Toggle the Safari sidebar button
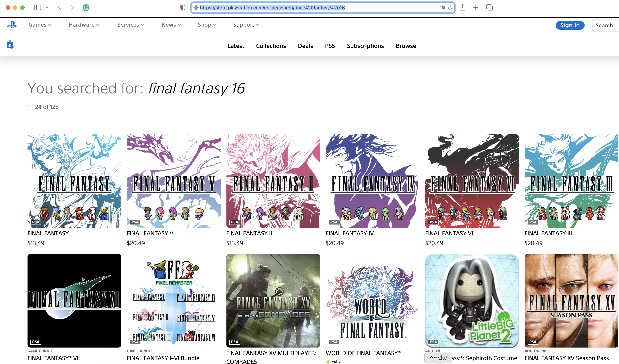The height and width of the screenshot is (364, 619). pyautogui.click(x=37, y=7)
